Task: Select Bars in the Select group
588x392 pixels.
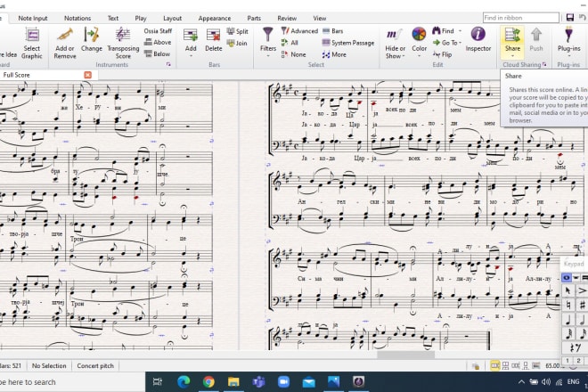Action: 332,31
